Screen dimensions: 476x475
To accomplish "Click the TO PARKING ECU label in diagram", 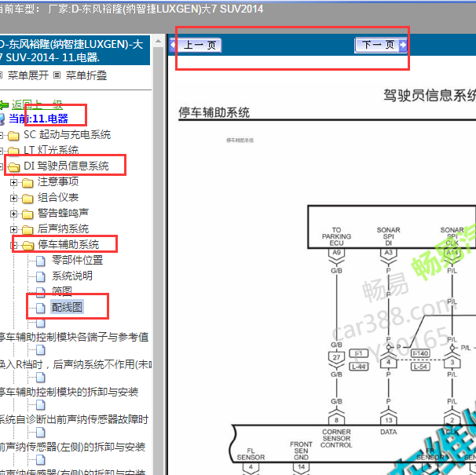I will click(336, 236).
